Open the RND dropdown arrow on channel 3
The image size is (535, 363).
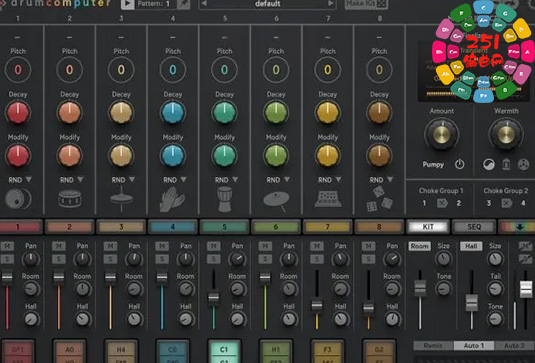click(132, 179)
